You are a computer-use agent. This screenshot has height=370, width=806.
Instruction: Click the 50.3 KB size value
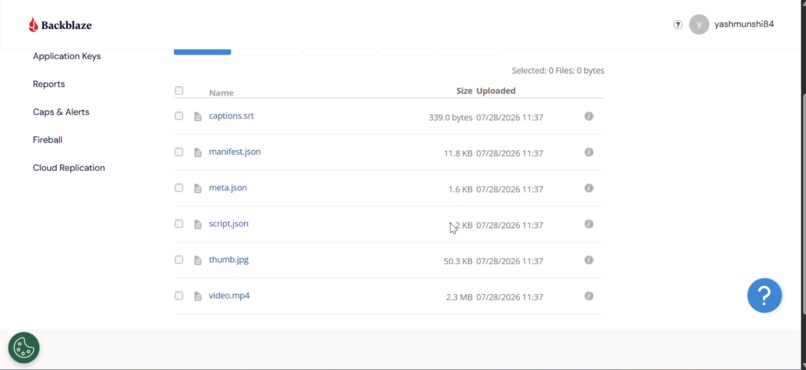coord(458,261)
